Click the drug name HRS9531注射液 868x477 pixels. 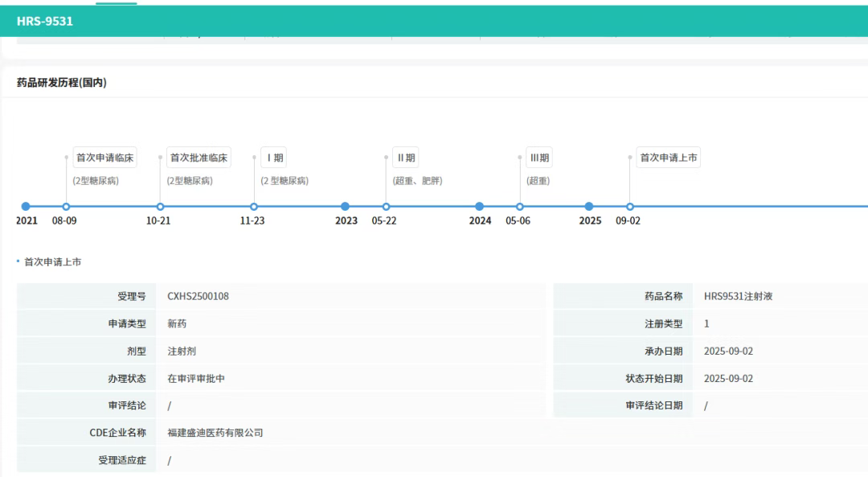738,296
